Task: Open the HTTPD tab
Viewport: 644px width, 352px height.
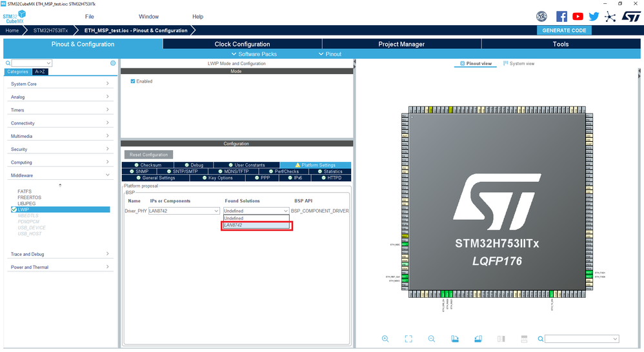Action: 331,178
